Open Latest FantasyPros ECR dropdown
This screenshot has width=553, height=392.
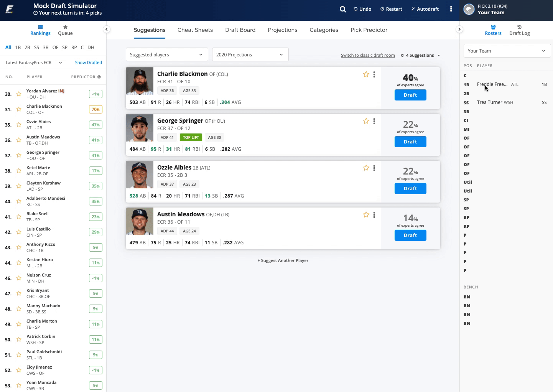(x=34, y=63)
